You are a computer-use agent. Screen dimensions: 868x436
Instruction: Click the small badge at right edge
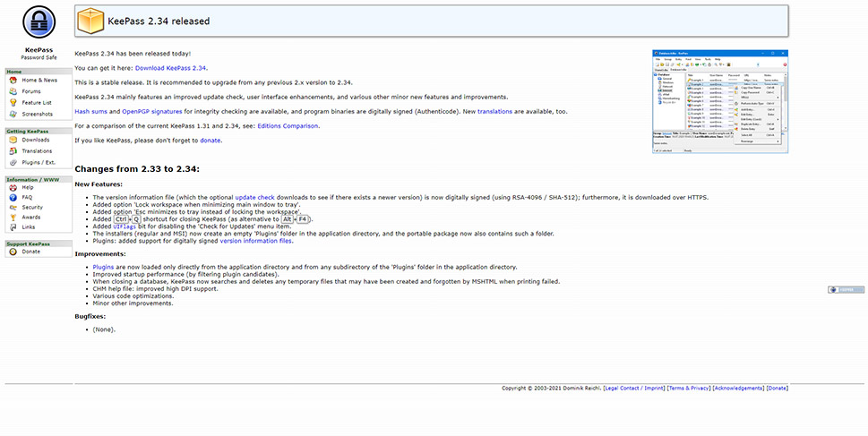coord(846,289)
